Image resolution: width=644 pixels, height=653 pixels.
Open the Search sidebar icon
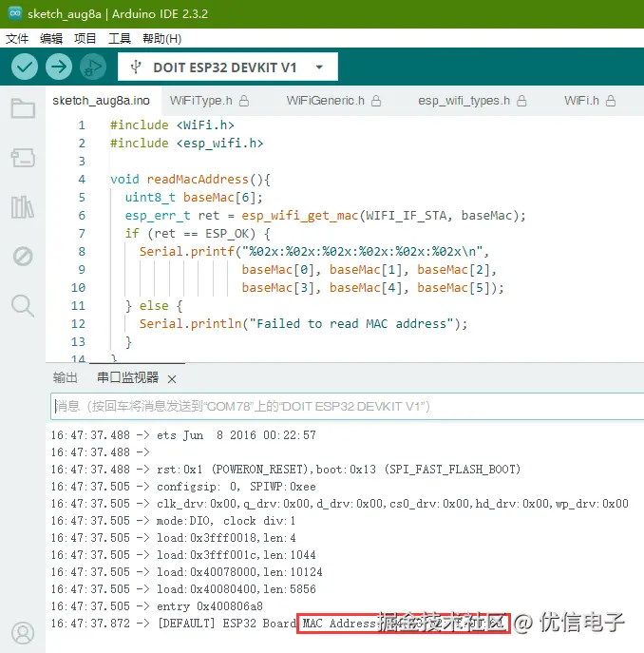[23, 306]
